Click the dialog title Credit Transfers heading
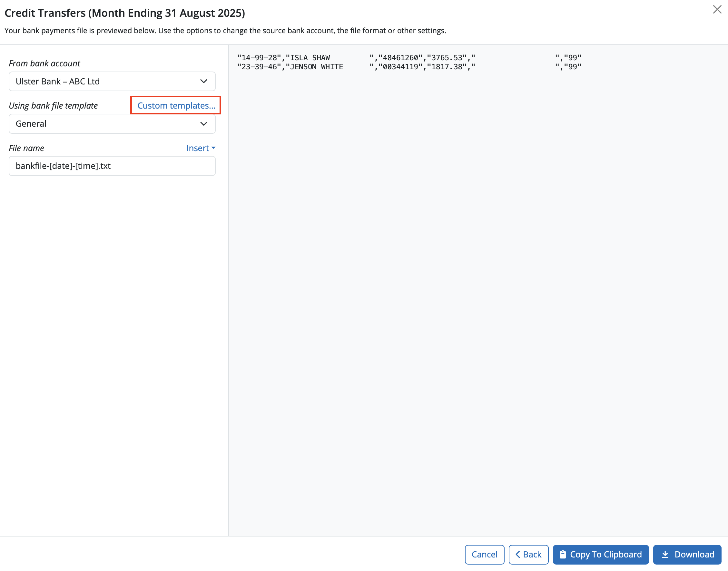 [124, 13]
